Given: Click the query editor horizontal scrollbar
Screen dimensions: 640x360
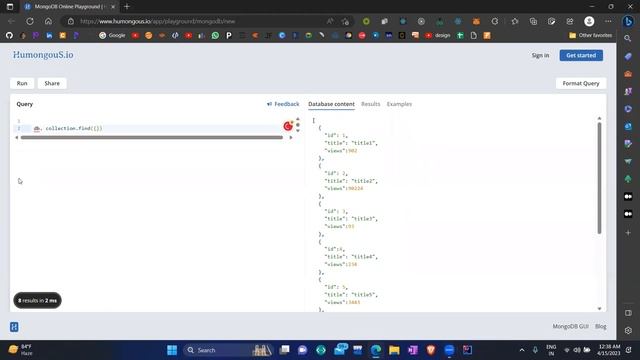Looking at the screenshot, I should pyautogui.click(x=151, y=138).
